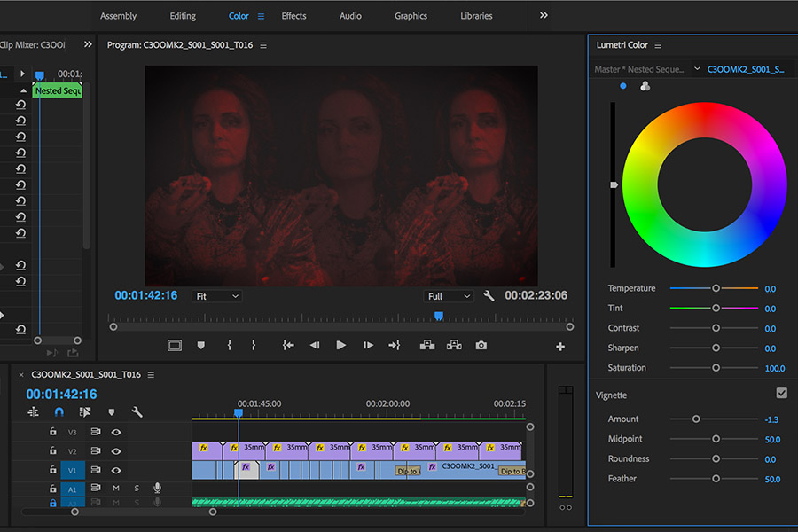The height and width of the screenshot is (532, 798).
Task: Open the timeline display settings wrench
Action: coord(137,412)
